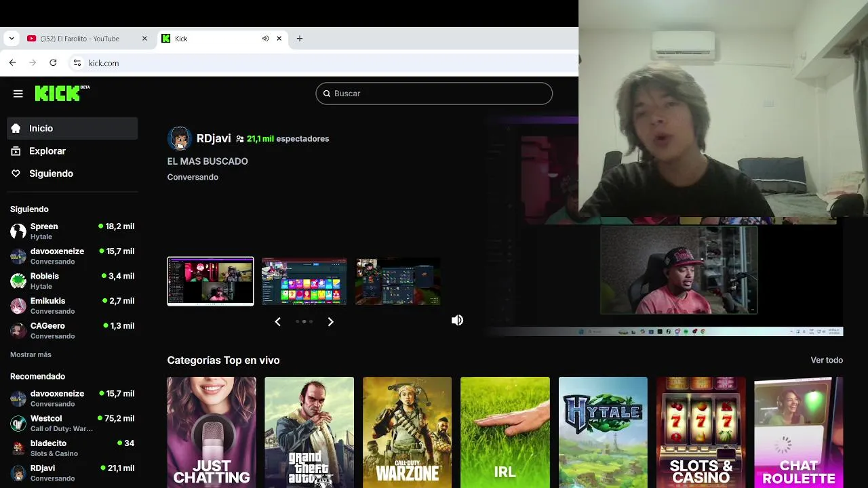Go forward in browser history
Viewport: 868px width, 488px height.
click(x=33, y=62)
